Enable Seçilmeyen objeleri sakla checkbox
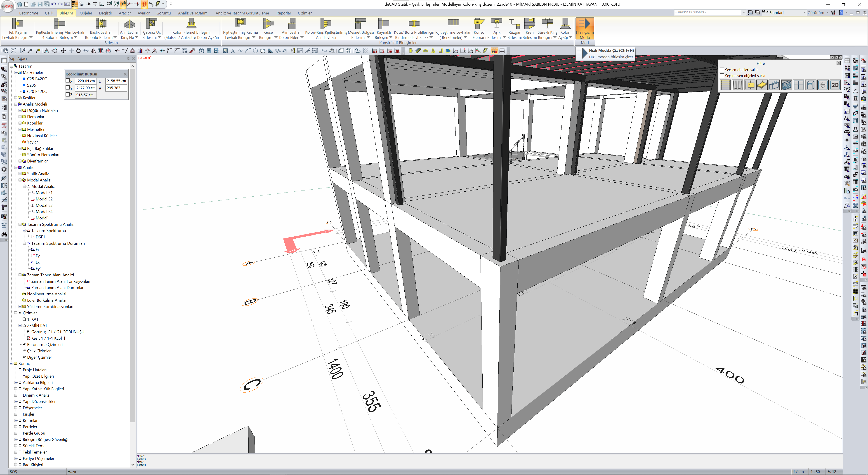Image resolution: width=868 pixels, height=475 pixels. point(722,76)
